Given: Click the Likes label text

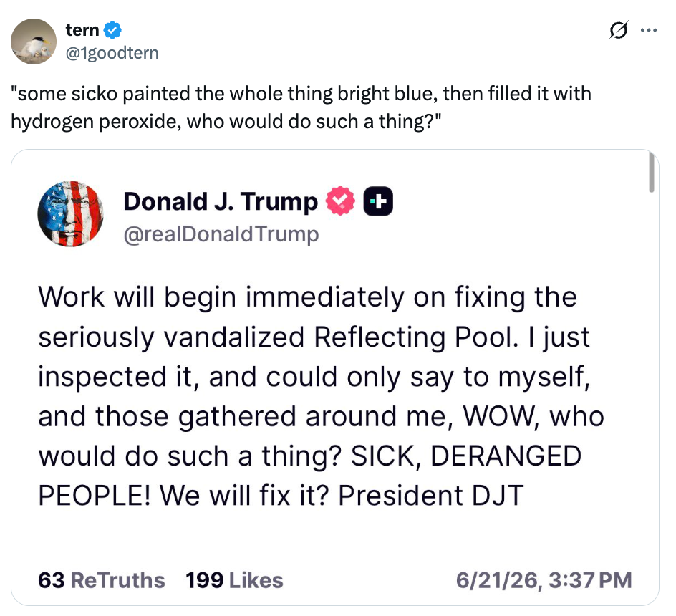Looking at the screenshot, I should click(x=256, y=580).
